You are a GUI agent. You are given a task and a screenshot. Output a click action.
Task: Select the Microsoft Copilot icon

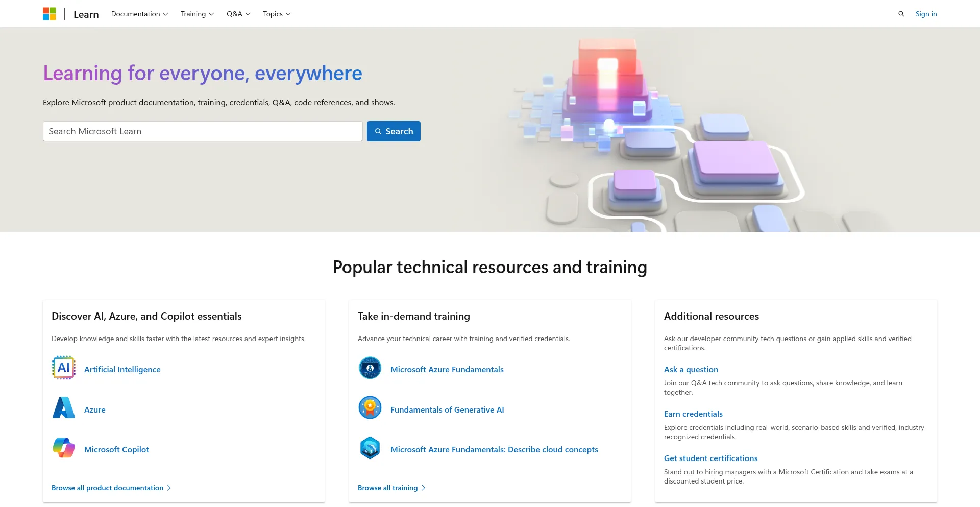pos(63,448)
